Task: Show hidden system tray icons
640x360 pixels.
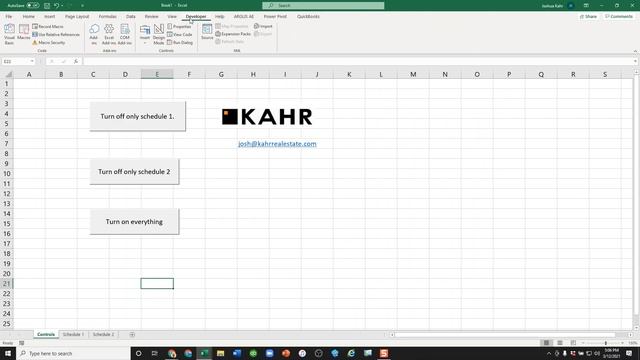Action: [x=549, y=353]
